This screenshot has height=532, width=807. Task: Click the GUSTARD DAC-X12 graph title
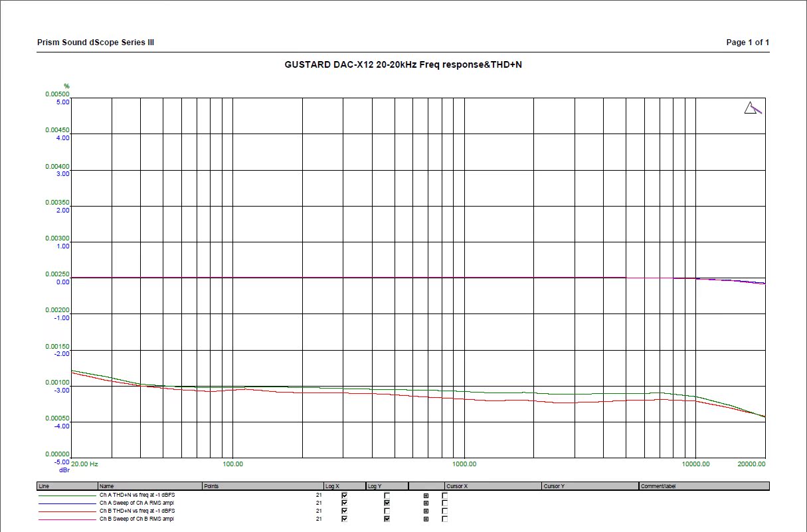[403, 64]
